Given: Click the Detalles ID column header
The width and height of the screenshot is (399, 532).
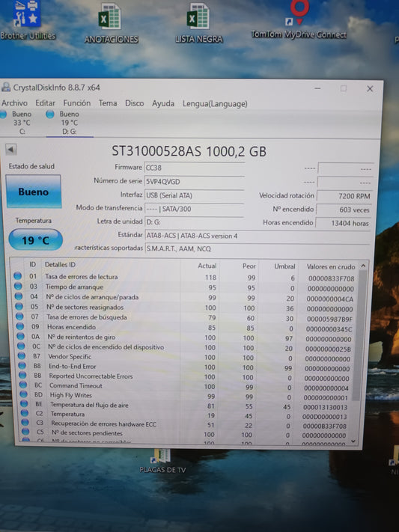Looking at the screenshot, I should pos(60,265).
